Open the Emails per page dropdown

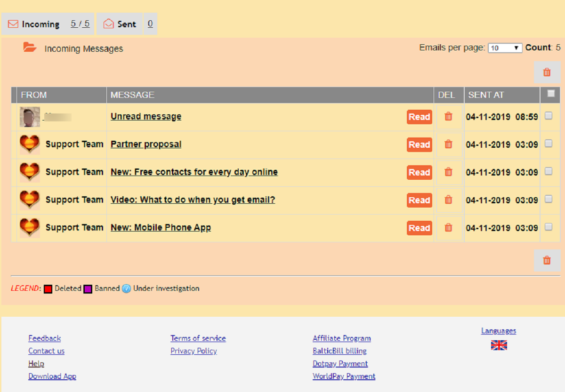[505, 48]
